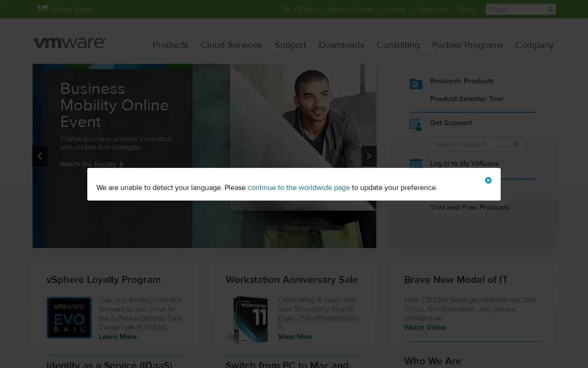
Task: Open the My VMware top link
Action: (x=300, y=9)
